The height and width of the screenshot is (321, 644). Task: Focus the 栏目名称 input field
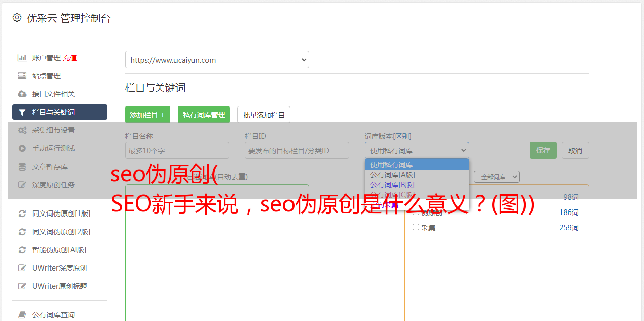pos(177,150)
